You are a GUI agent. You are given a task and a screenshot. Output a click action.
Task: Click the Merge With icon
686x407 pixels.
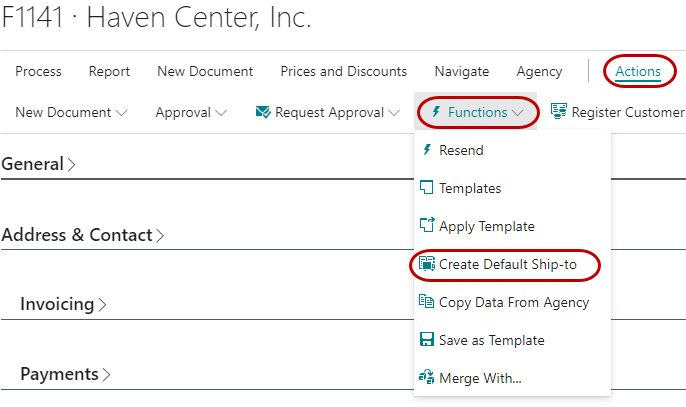tap(427, 378)
